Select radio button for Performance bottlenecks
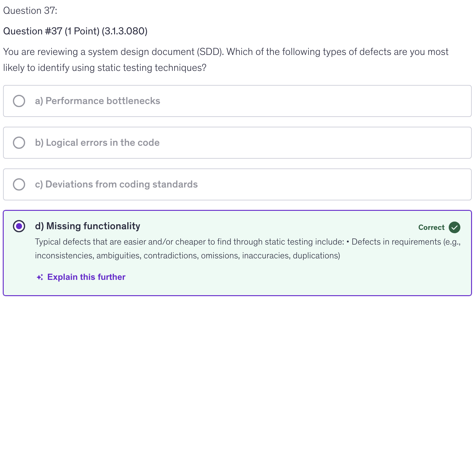The image size is (476, 456). (19, 101)
